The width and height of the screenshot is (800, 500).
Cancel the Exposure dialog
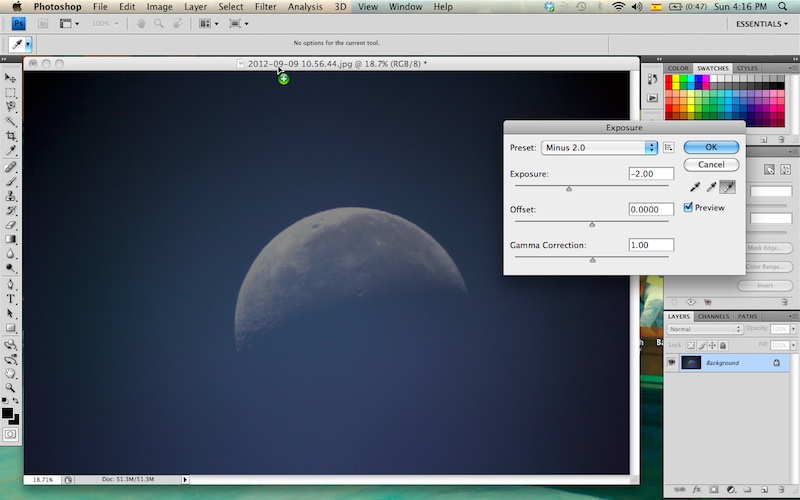pos(711,164)
